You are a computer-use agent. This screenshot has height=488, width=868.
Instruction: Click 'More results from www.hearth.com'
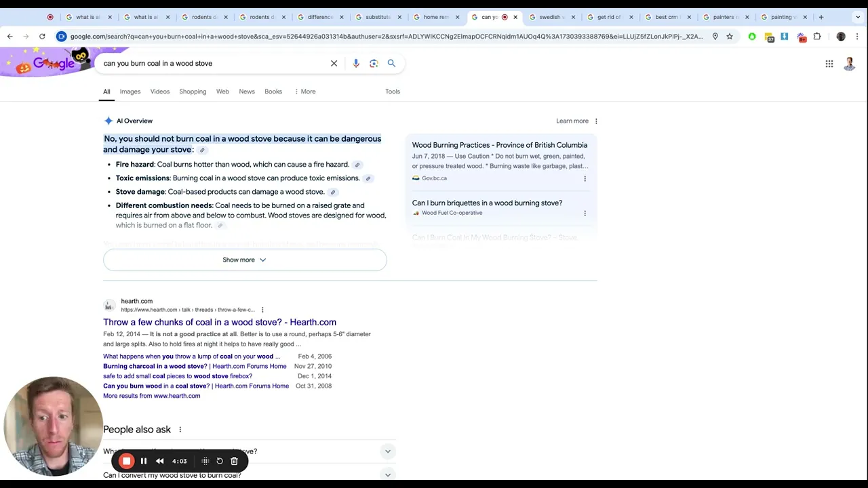pyautogui.click(x=152, y=396)
